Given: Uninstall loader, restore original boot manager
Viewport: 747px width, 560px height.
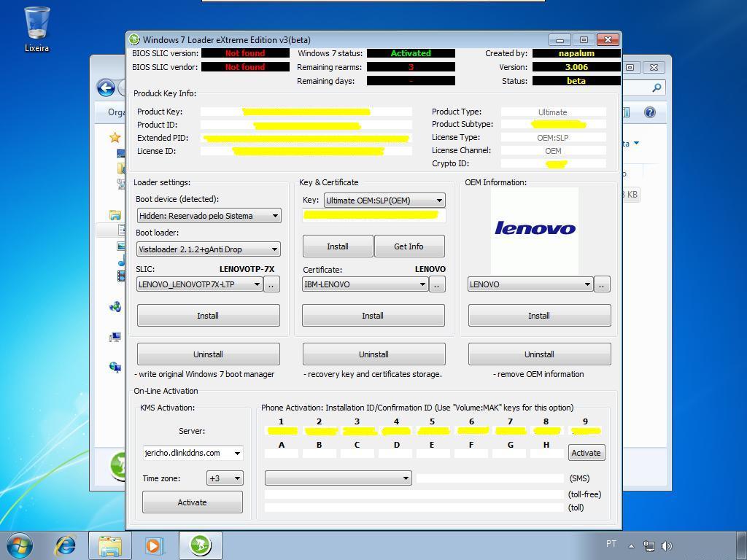Looking at the screenshot, I should pyautogui.click(x=208, y=354).
